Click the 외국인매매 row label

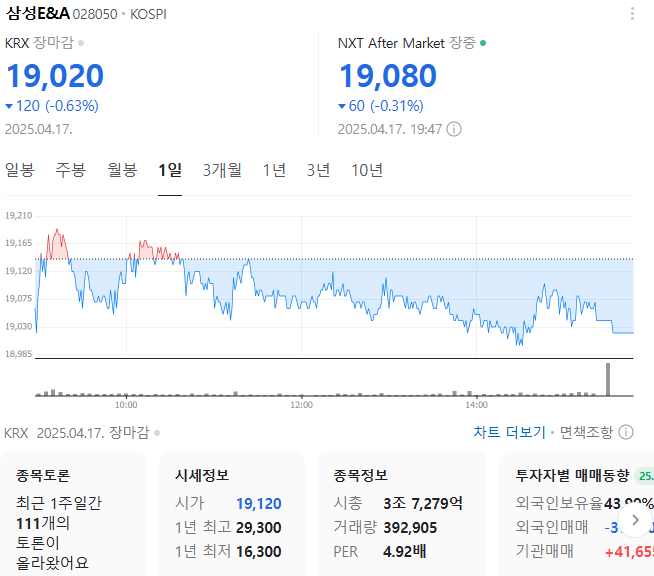coord(551,528)
